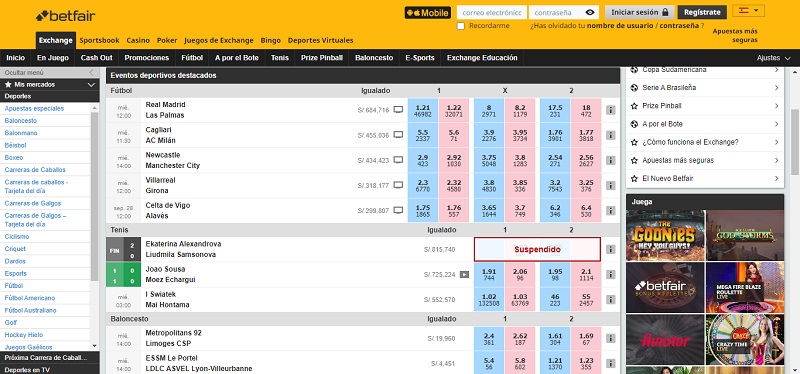Click the ball icon next to A por el Bote
800x374 pixels.
pyautogui.click(x=634, y=124)
